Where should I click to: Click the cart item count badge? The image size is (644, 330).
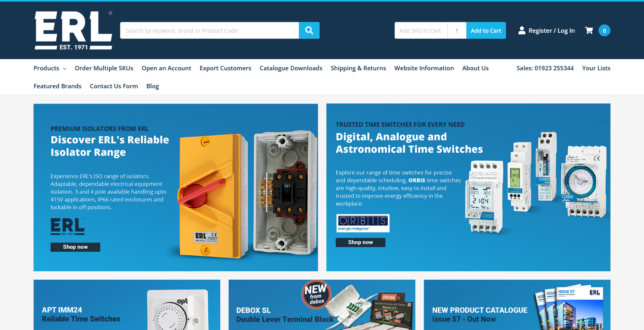coord(604,30)
